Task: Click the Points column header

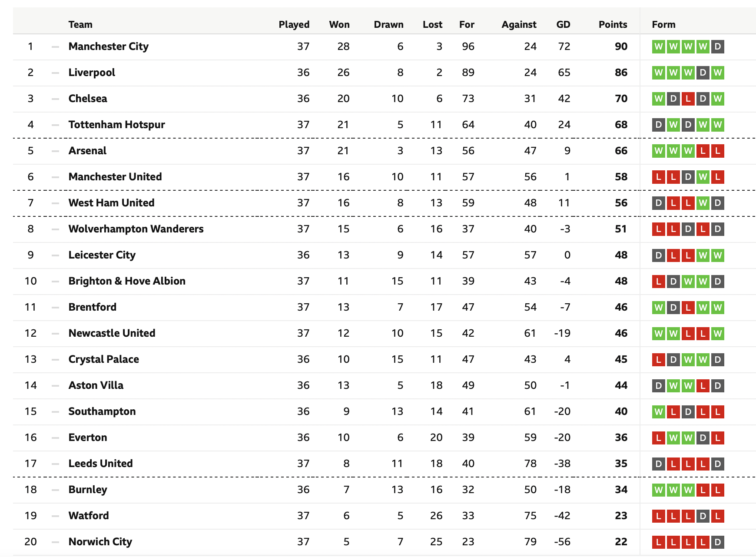Action: point(613,24)
